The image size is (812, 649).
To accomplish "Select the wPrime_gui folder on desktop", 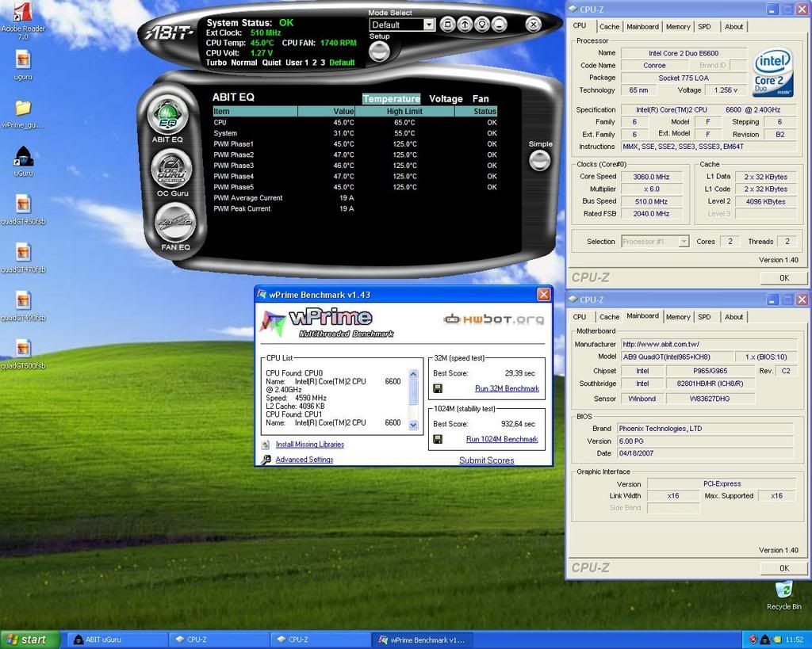I will click(x=23, y=113).
